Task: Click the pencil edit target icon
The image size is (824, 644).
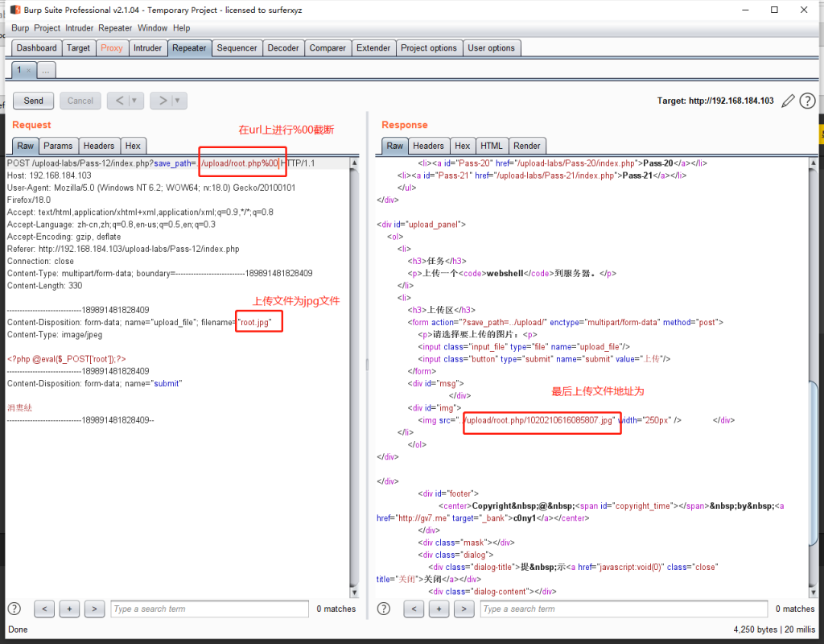Action: pos(788,101)
